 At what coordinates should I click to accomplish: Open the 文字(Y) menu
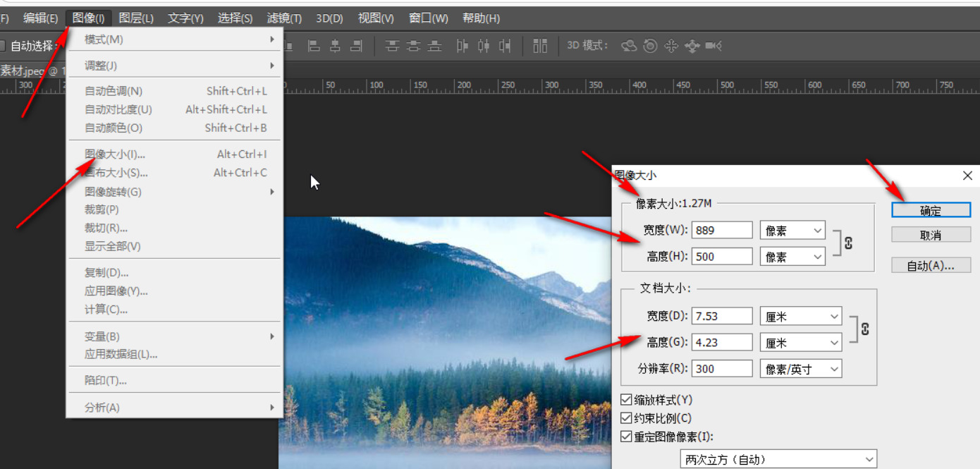pos(185,18)
